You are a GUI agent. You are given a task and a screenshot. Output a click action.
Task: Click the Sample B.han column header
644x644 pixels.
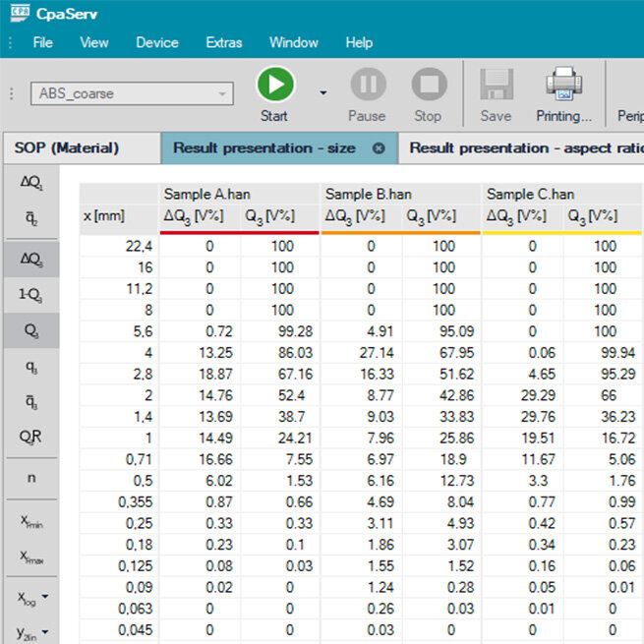tap(400, 194)
